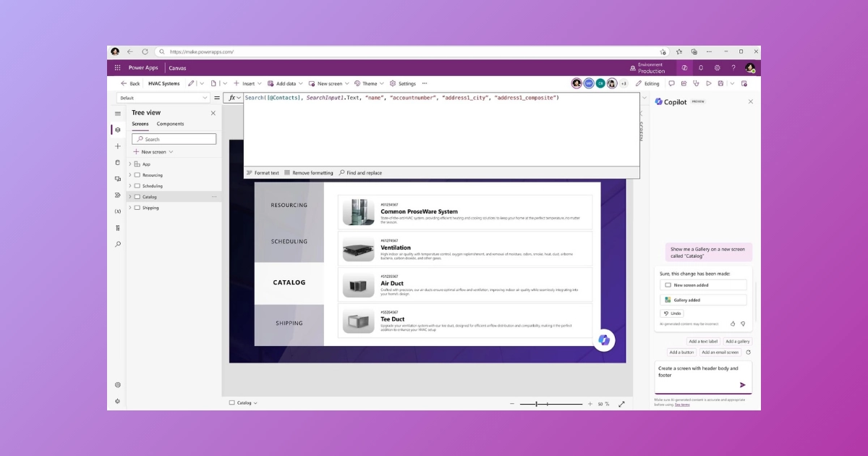The width and height of the screenshot is (868, 456).
Task: Open the Theme menu in the toolbar
Action: point(369,83)
